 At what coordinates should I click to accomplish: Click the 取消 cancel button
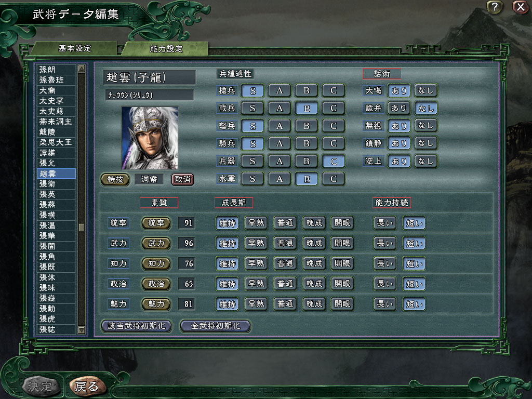coord(182,179)
